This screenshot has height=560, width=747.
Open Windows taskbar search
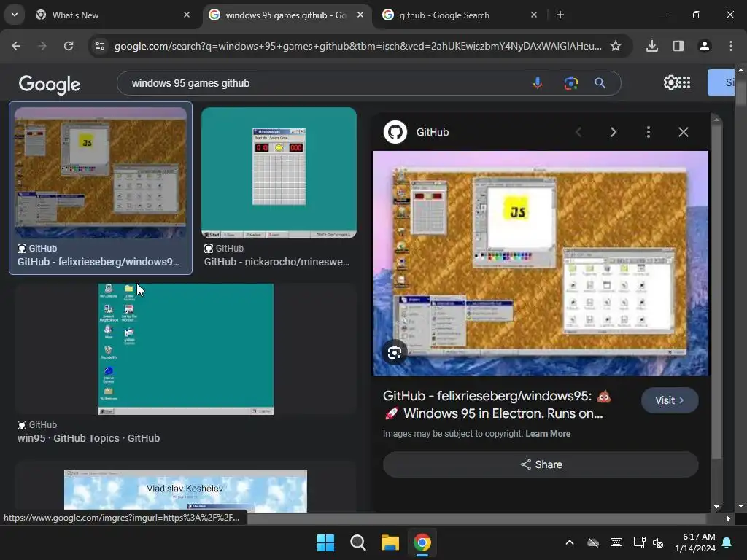(357, 542)
